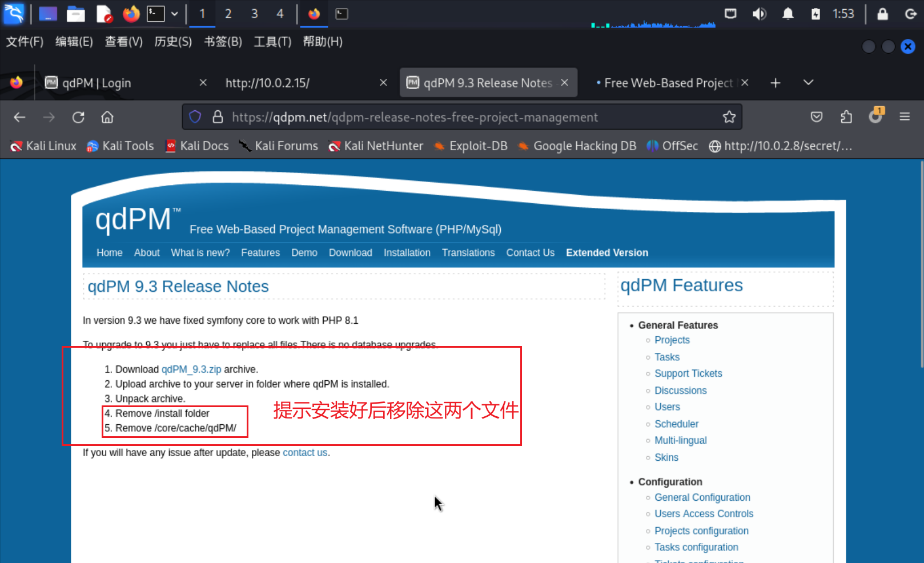Launch Firefox from the taskbar launcher

131,14
